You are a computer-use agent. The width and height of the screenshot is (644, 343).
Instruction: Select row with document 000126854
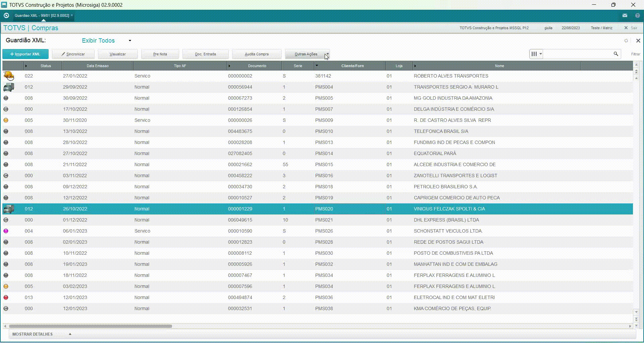[317, 109]
